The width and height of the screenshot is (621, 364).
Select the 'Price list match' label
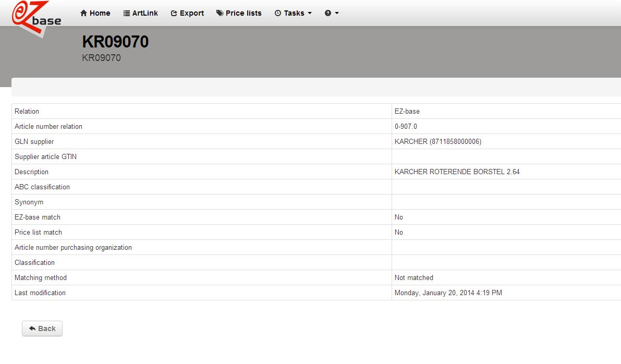[38, 232]
